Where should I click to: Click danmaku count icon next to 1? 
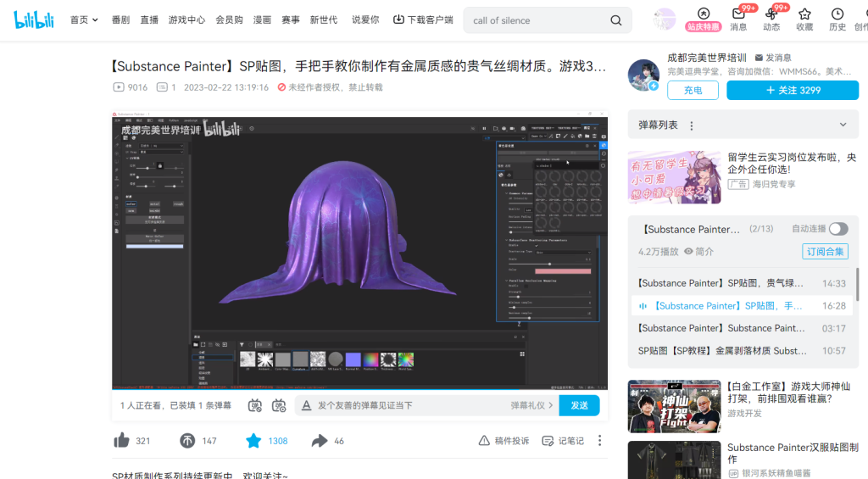tap(162, 87)
